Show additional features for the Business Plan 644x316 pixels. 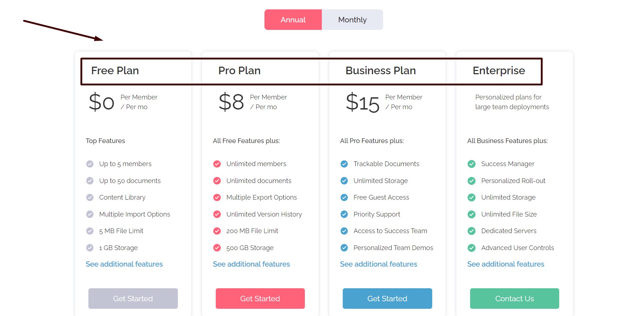pos(378,264)
